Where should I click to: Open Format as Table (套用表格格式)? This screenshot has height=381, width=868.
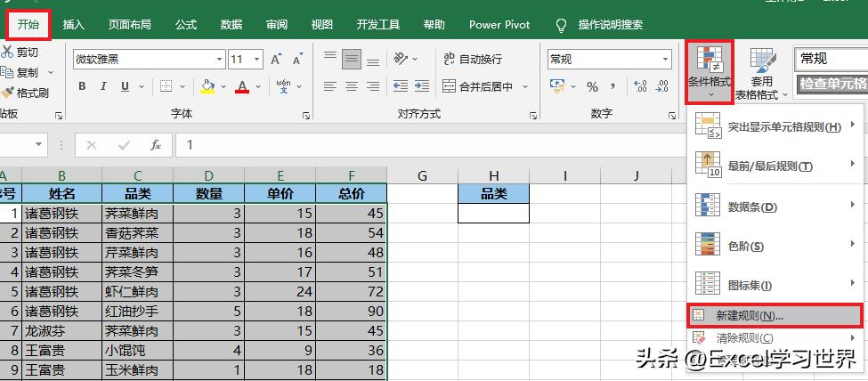point(760,74)
